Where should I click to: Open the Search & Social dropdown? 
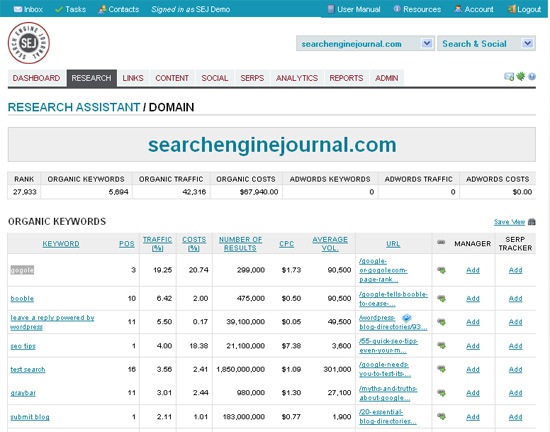point(486,43)
